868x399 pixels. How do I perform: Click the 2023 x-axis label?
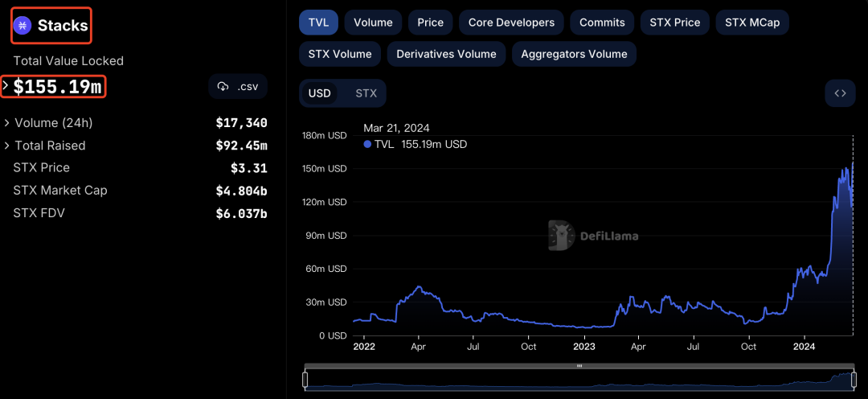[583, 347]
